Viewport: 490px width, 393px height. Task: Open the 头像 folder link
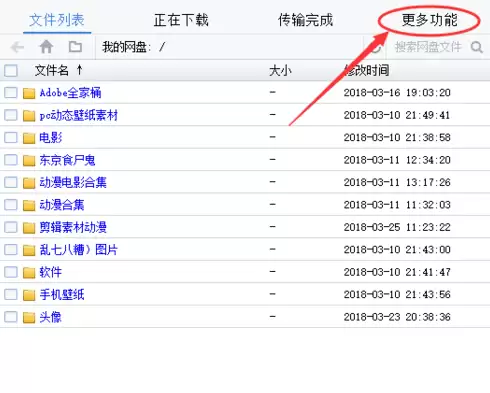pos(51,317)
